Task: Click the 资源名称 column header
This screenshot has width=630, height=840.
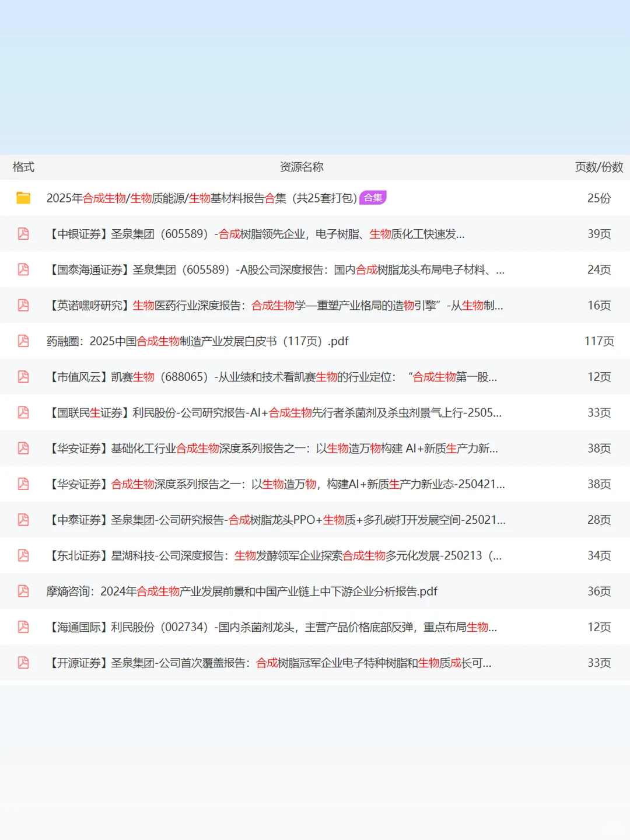Action: pyautogui.click(x=302, y=167)
